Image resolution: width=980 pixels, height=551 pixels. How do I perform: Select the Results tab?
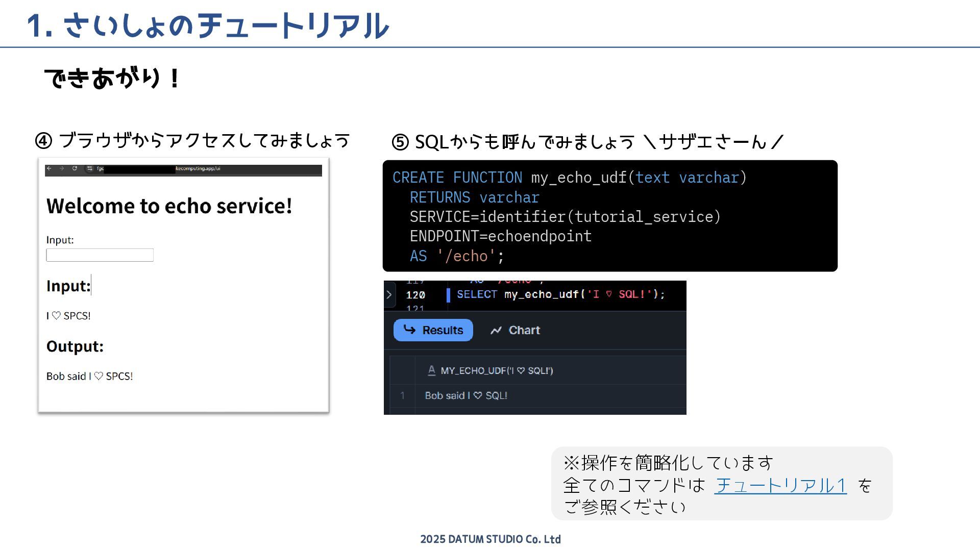433,330
